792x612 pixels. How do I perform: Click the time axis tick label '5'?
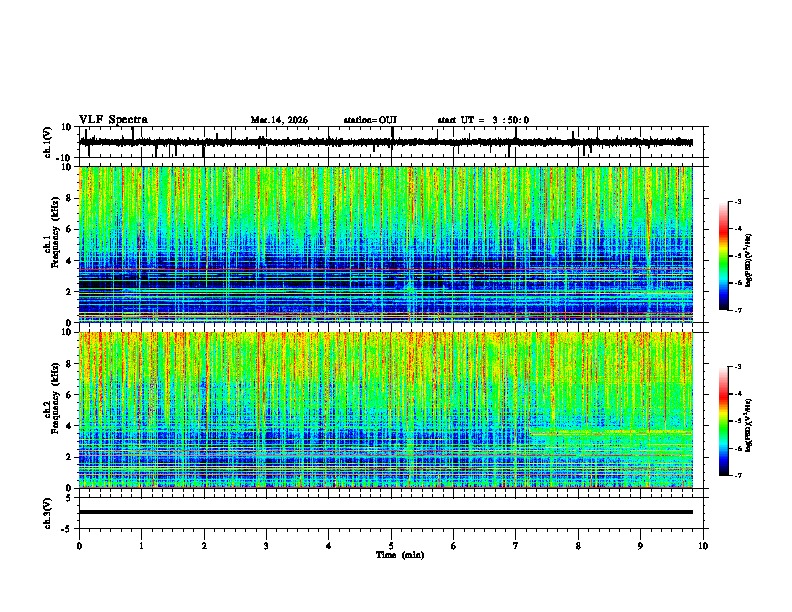coord(391,546)
